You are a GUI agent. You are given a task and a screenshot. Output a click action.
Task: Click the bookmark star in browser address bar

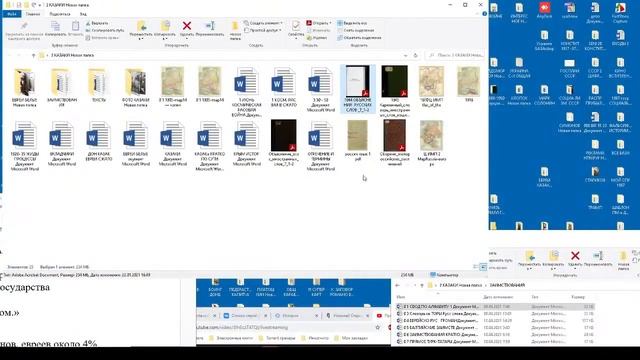(378, 327)
